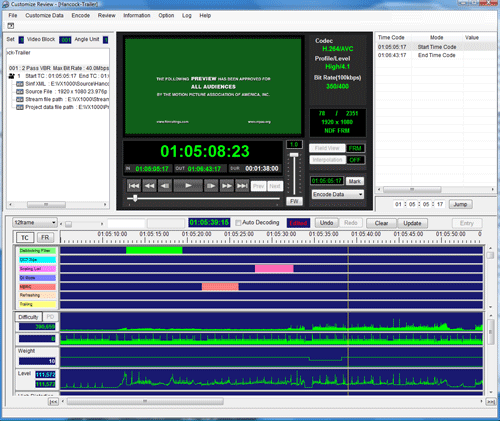Open the 12frame dropdown
This screenshot has width=500, height=421.
35,222
